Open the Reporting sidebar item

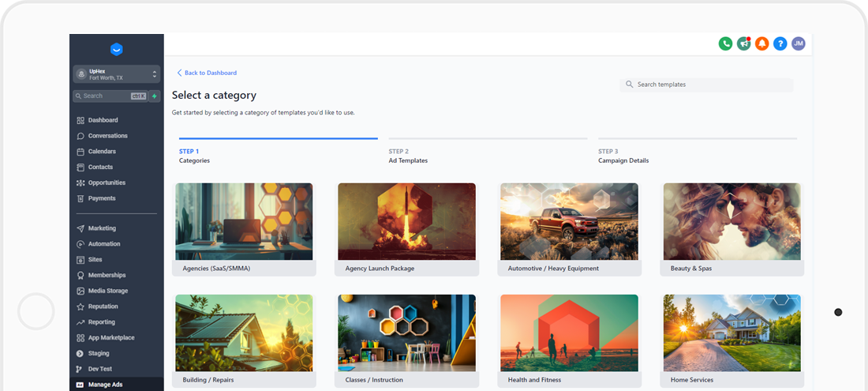(101, 322)
